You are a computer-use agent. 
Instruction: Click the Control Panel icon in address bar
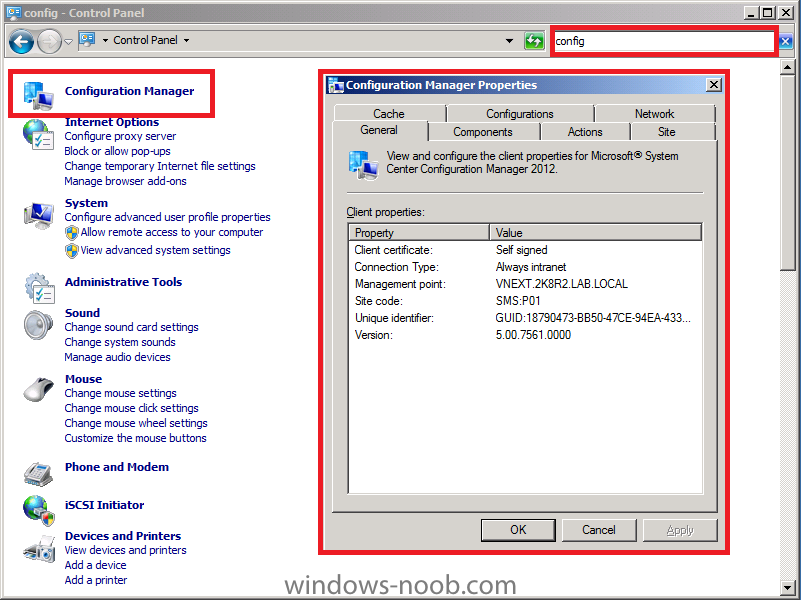(87, 40)
